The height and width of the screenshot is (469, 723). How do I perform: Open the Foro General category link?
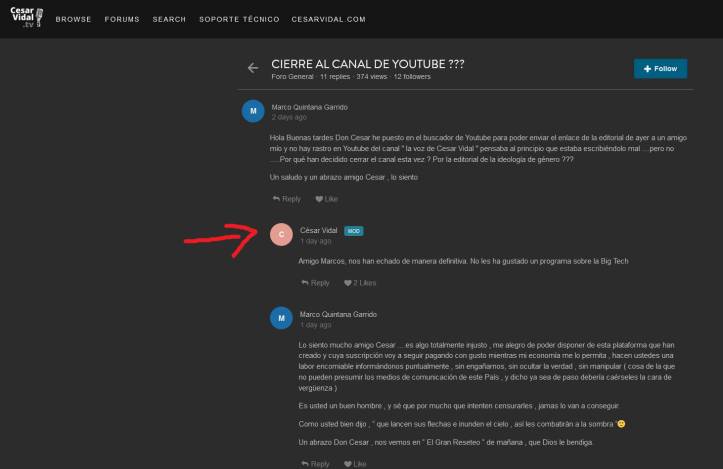pyautogui.click(x=292, y=76)
